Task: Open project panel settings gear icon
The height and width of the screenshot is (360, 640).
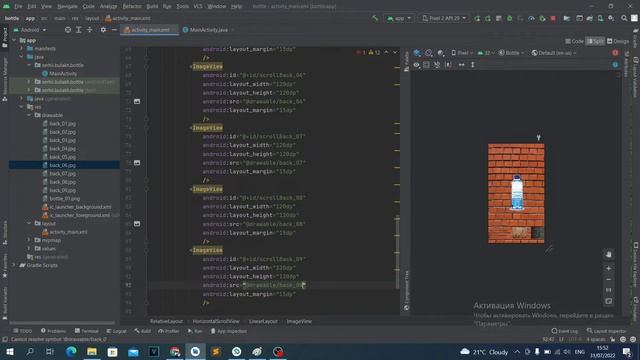Action: pos(103,30)
